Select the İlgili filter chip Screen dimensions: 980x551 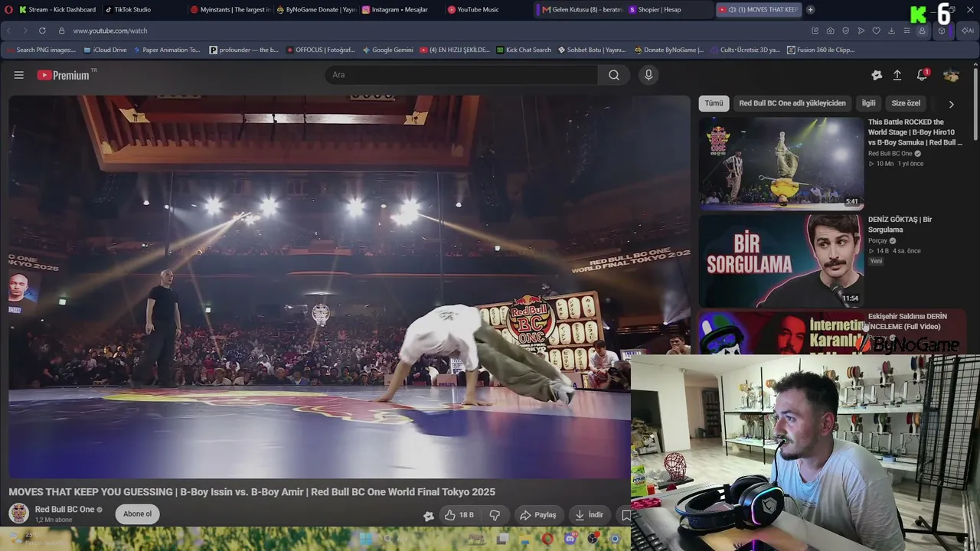pyautogui.click(x=868, y=103)
